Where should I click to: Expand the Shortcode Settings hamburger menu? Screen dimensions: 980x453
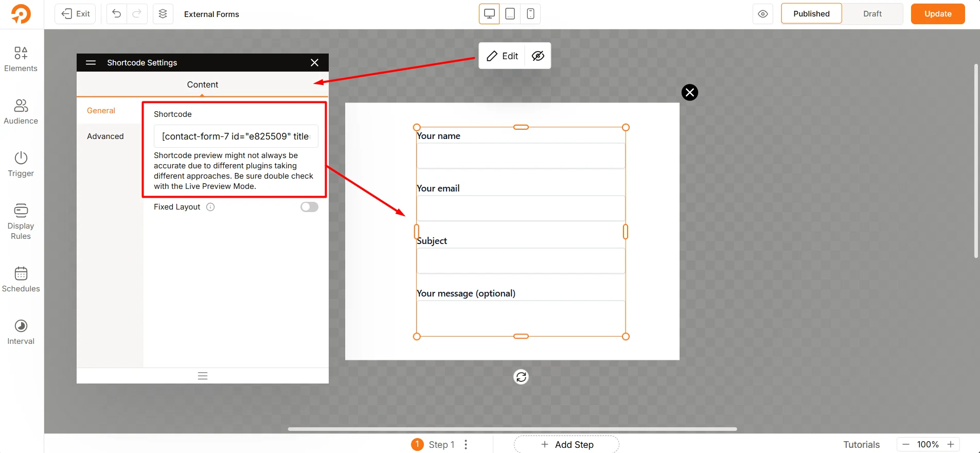[x=91, y=62]
